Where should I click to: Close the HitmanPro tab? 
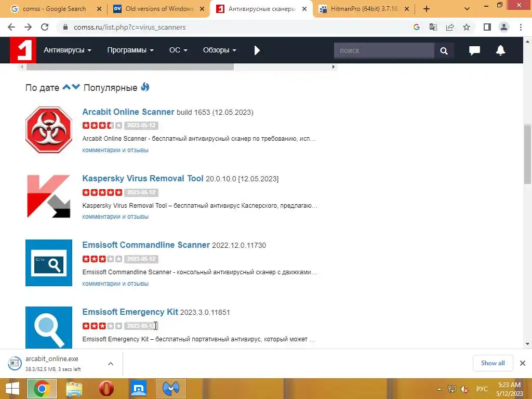pyautogui.click(x=407, y=9)
